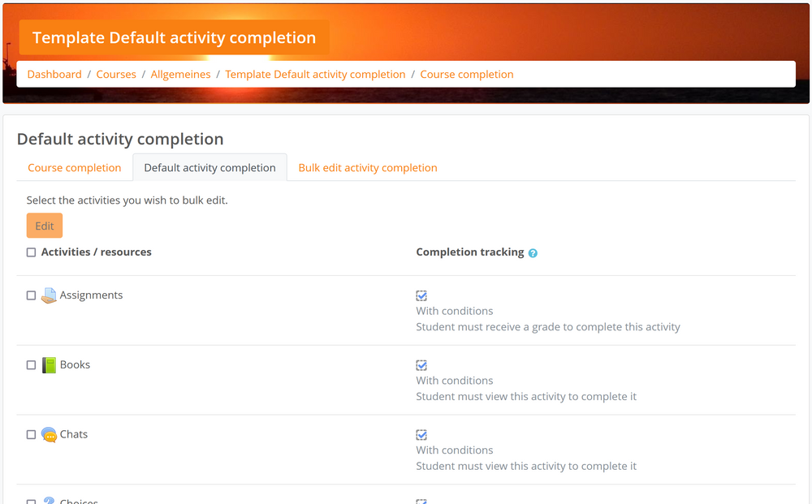Switch to the Course completion tab
The image size is (812, 504).
(x=74, y=167)
